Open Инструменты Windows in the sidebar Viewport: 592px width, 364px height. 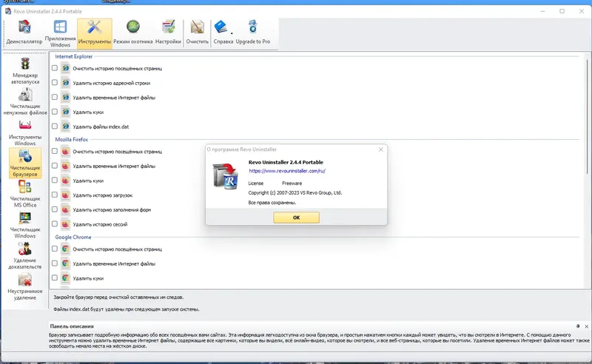coord(25,132)
